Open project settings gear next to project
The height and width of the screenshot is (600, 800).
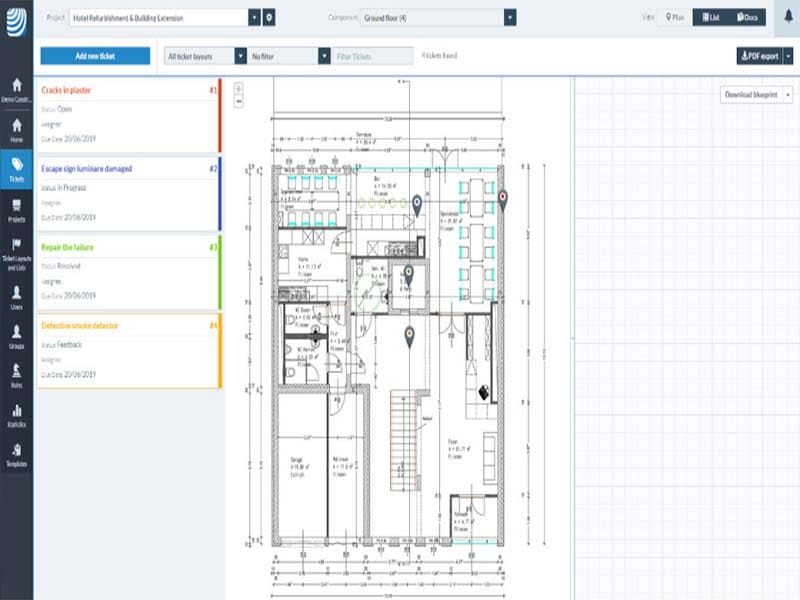coord(269,18)
